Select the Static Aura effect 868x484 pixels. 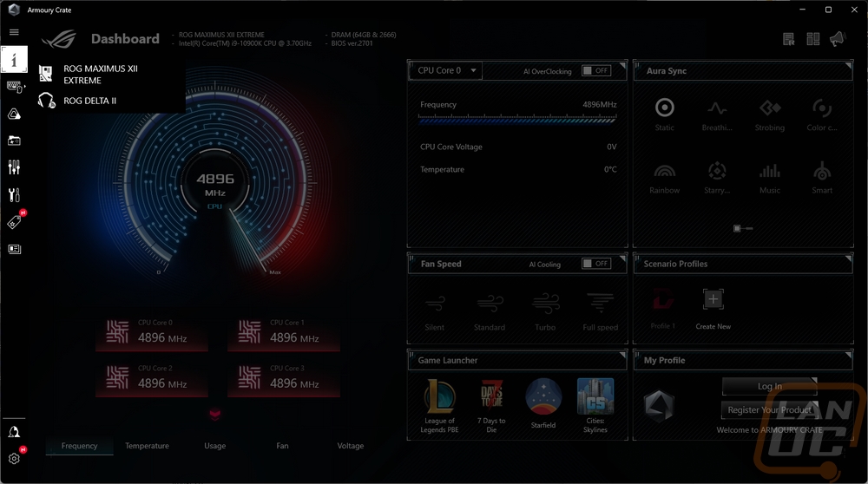point(665,114)
